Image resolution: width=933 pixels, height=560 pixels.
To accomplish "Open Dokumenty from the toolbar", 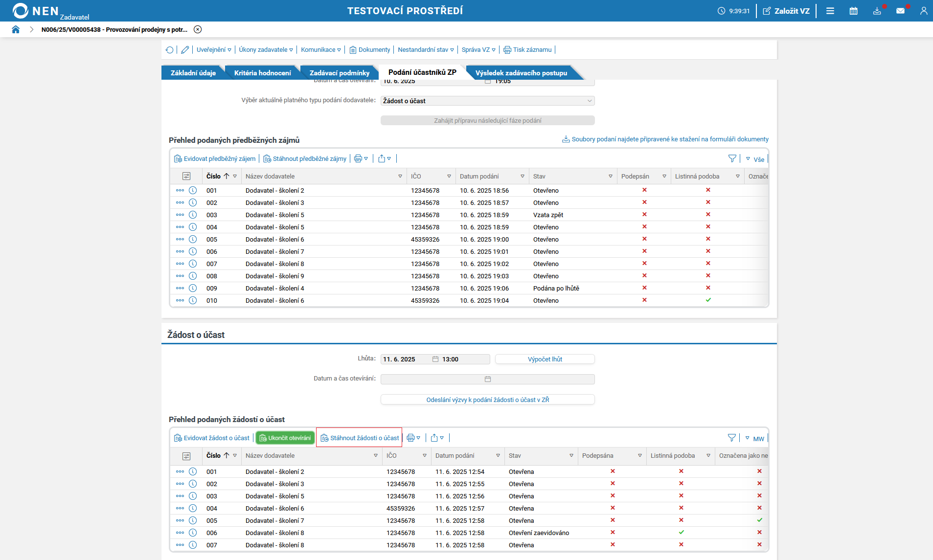I will pos(370,50).
